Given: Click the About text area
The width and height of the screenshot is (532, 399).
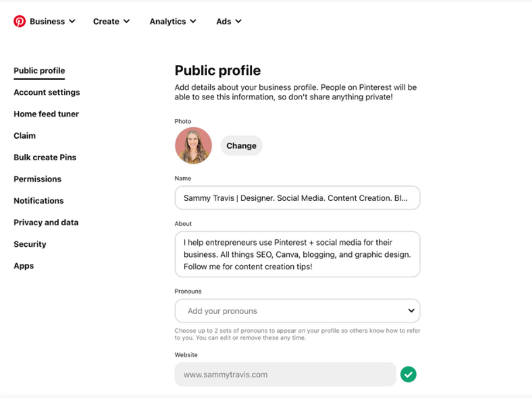Looking at the screenshot, I should pos(297,254).
